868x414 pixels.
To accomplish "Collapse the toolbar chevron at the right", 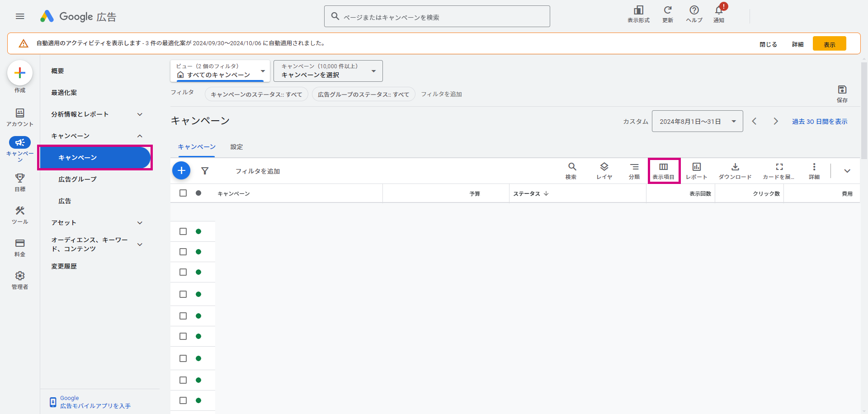I will pyautogui.click(x=847, y=171).
